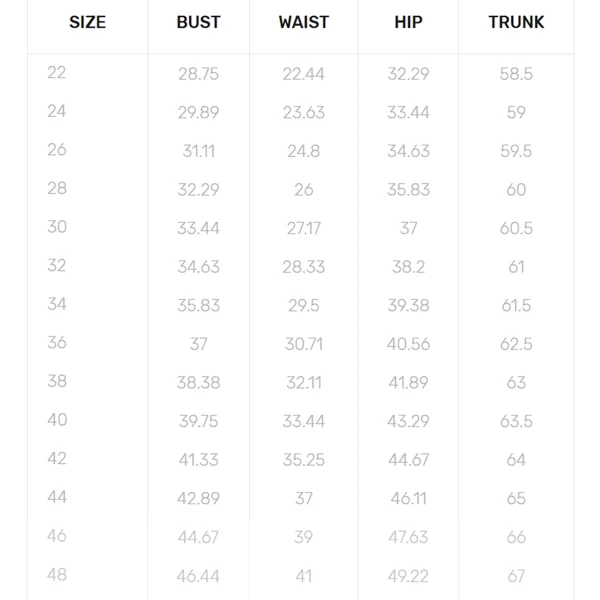Click trunk value 62.5

[x=516, y=344]
